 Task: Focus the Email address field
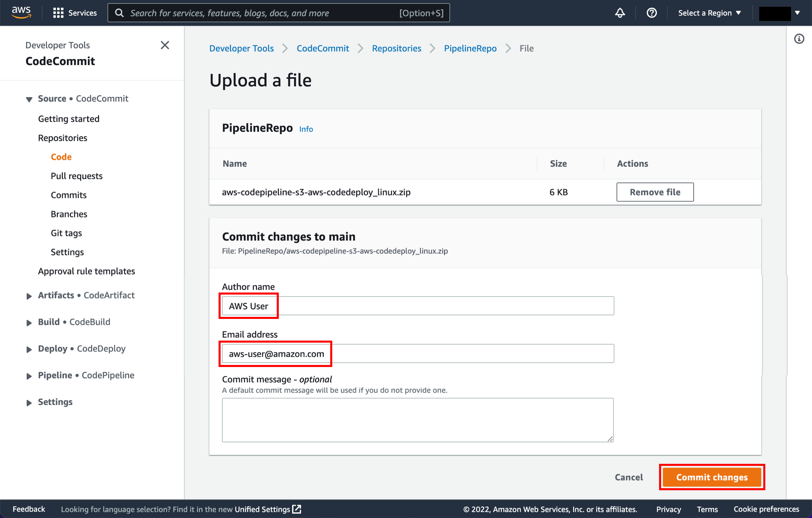pos(418,353)
